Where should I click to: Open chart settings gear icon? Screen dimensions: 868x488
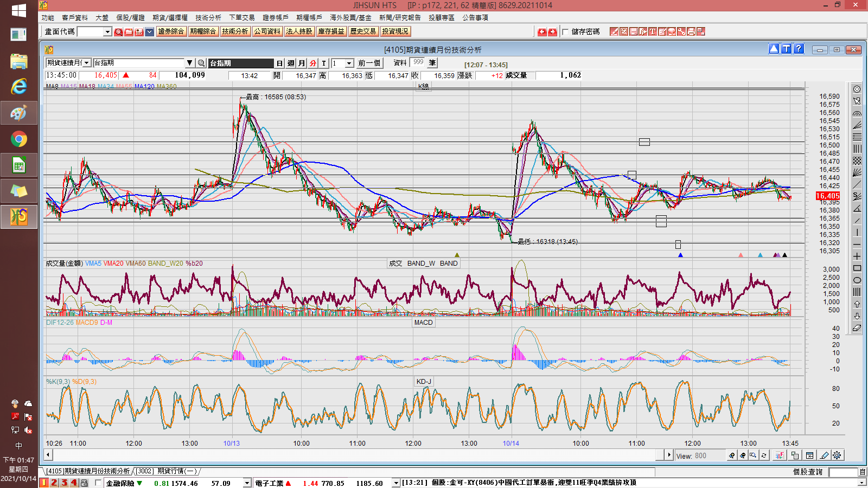(837, 455)
